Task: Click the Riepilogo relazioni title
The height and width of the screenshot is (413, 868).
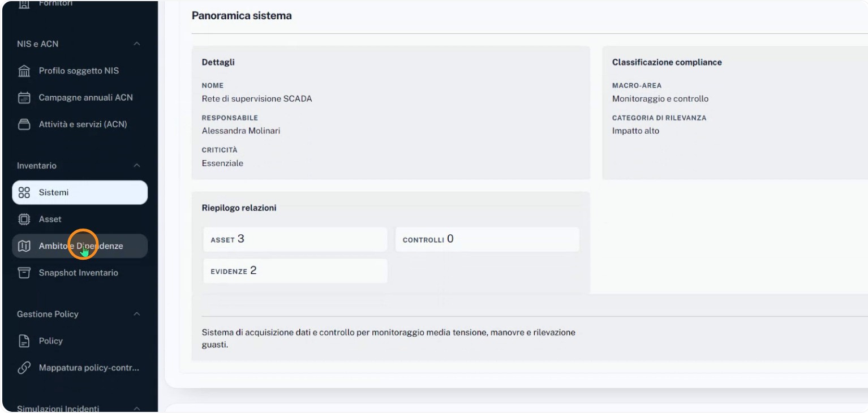Action: tap(239, 208)
